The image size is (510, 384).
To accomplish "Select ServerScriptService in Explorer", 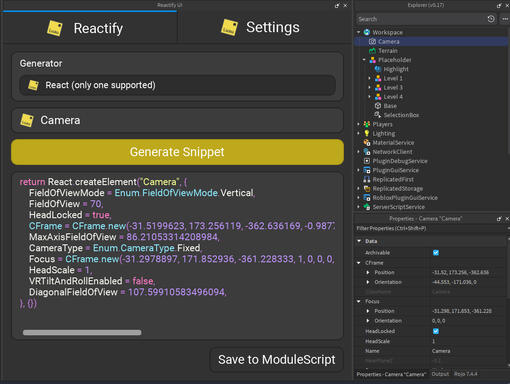I will point(431,207).
